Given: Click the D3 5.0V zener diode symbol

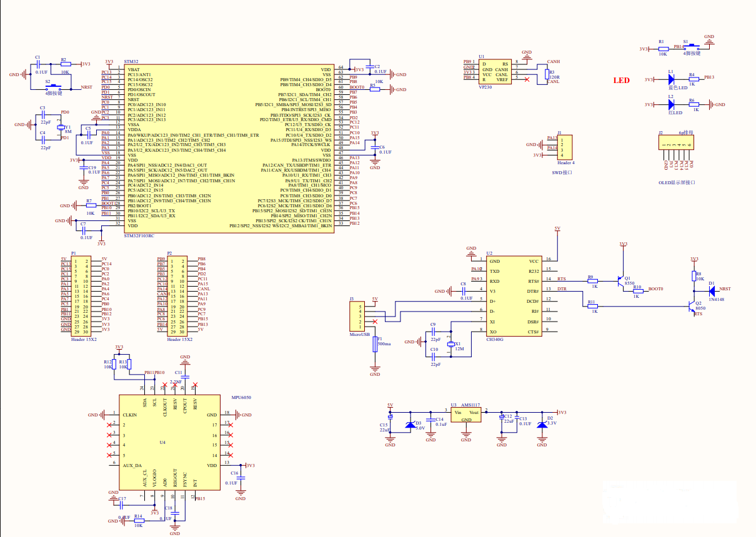Looking at the screenshot, I should click(410, 425).
